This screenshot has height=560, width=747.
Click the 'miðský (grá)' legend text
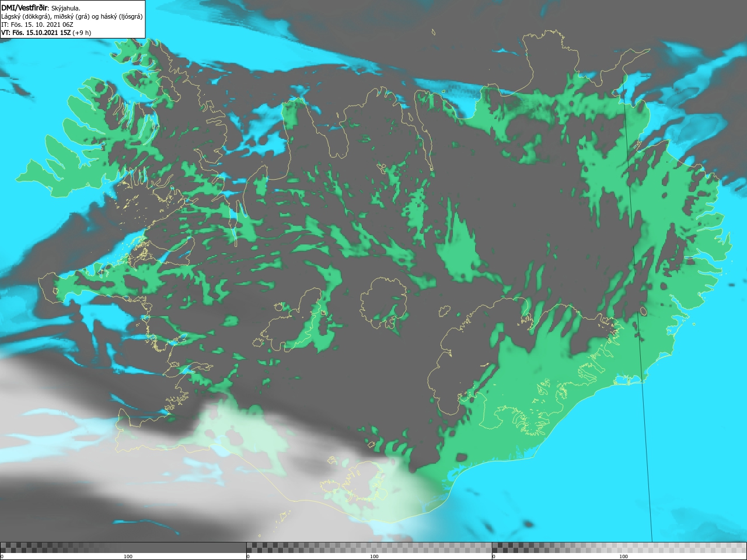click(x=71, y=16)
